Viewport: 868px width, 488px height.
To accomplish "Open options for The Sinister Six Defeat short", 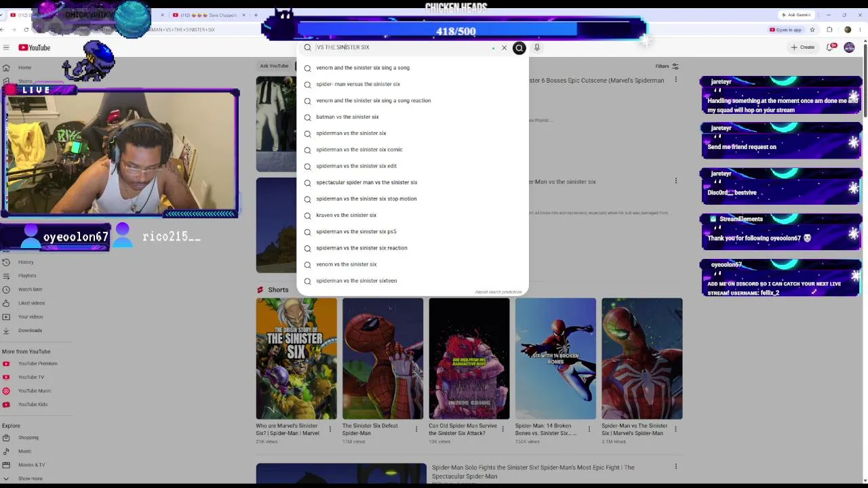I will coord(416,429).
